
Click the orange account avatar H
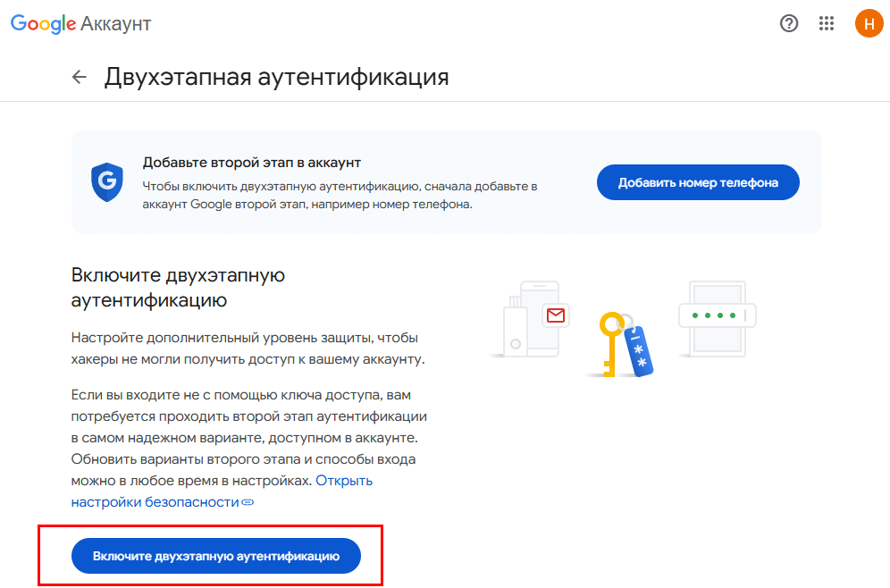[x=869, y=24]
